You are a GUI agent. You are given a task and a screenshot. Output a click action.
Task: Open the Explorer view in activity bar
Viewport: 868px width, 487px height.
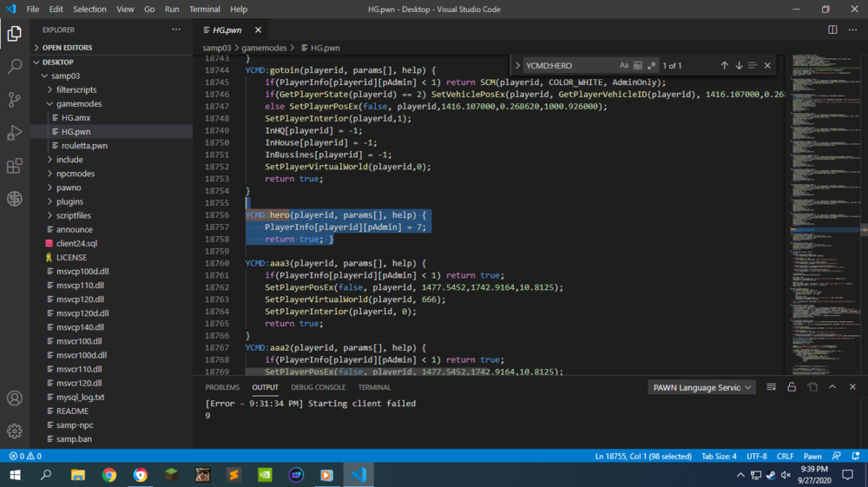(x=15, y=34)
